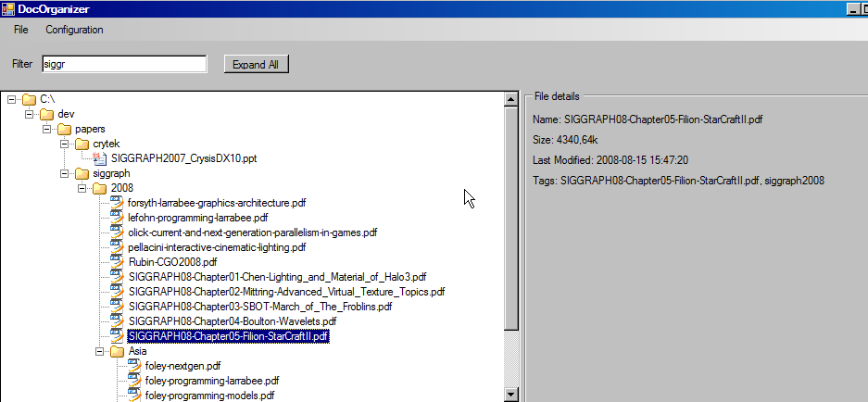Select lefohn-programming-larrabee.pdf
The height and width of the screenshot is (402, 868).
click(x=198, y=218)
